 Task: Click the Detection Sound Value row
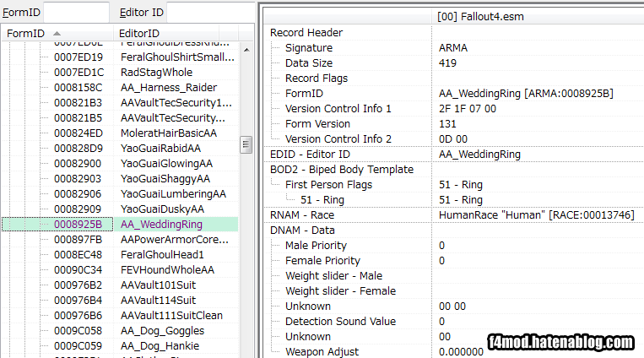pyautogui.click(x=454, y=322)
